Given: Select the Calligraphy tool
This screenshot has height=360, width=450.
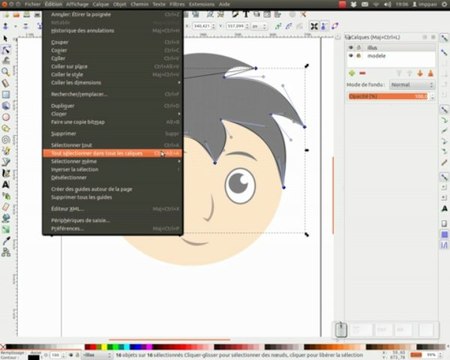Looking at the screenshot, I should pos(6,173).
